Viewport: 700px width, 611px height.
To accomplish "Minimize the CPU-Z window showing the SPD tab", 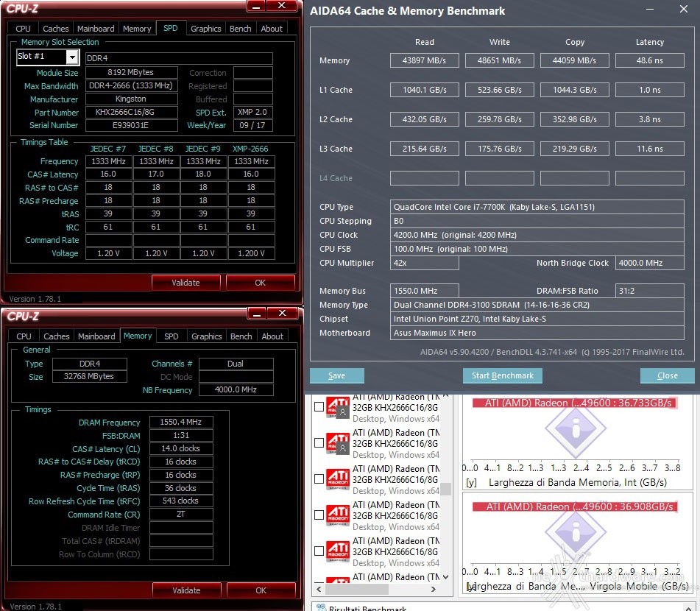I will pos(256,6).
